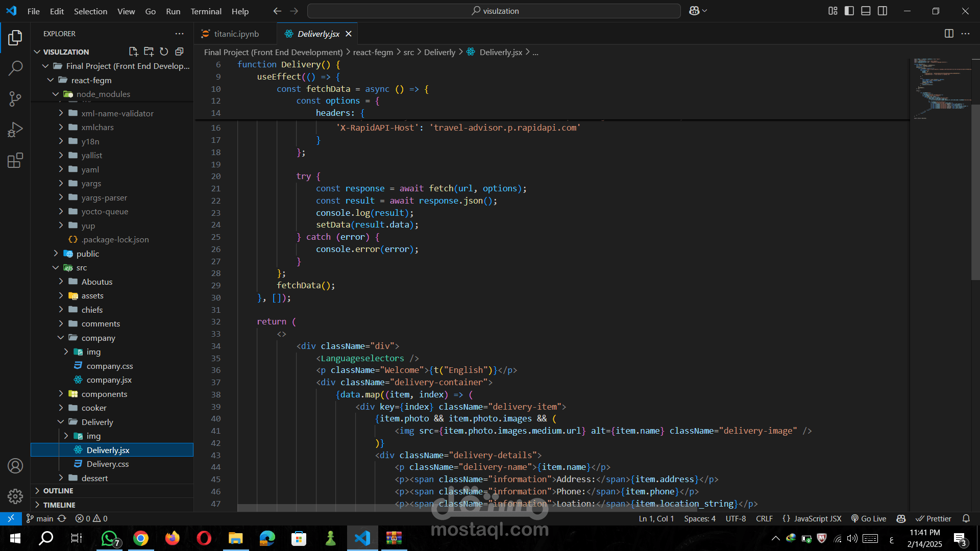Image resolution: width=980 pixels, height=551 pixels.
Task: Click the editor vertical scrollbar thumb
Action: [975, 191]
